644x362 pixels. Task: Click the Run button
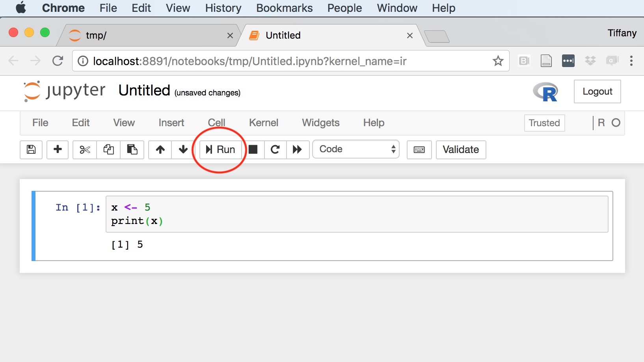point(221,149)
